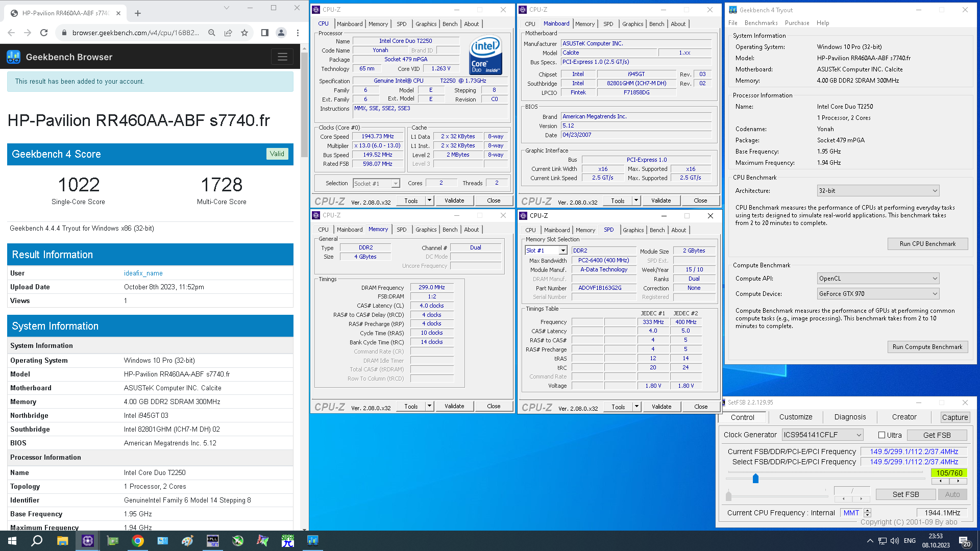The image size is (980, 551).
Task: Go back in the Chrome browser
Action: coord(11,33)
